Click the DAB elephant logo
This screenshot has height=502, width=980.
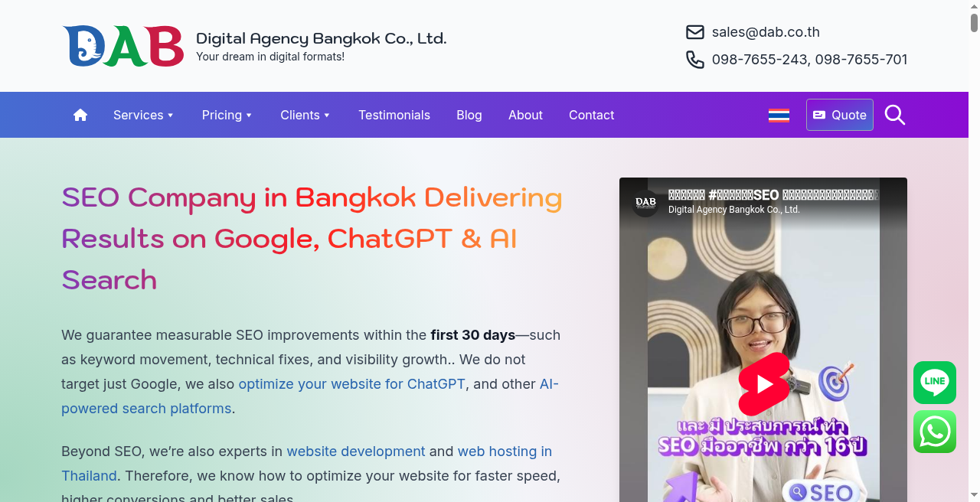coord(123,46)
